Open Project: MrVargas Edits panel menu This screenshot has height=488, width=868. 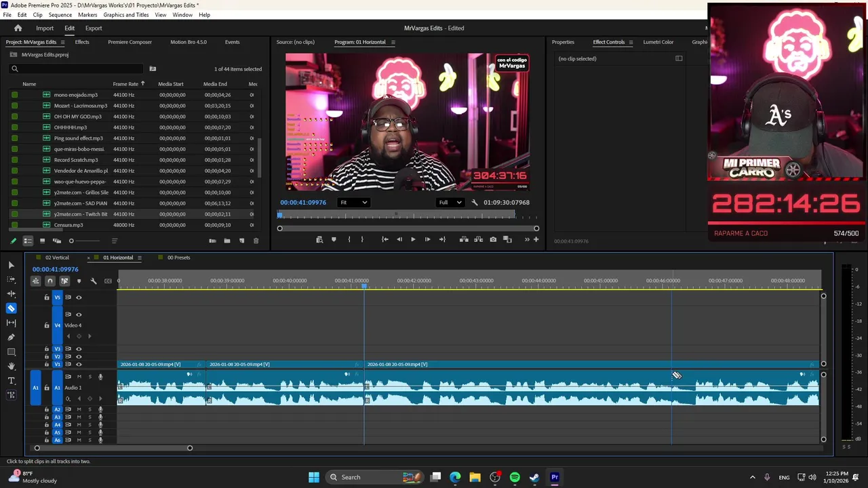point(62,42)
